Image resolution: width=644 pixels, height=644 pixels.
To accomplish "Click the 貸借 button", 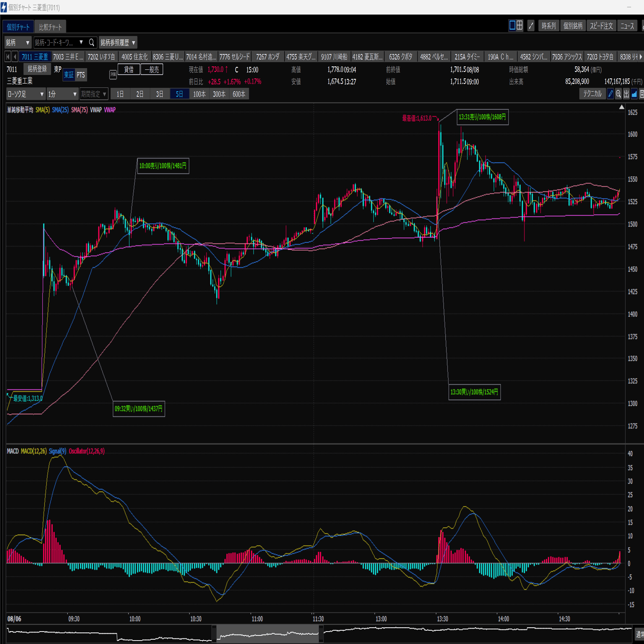I will pos(129,69).
